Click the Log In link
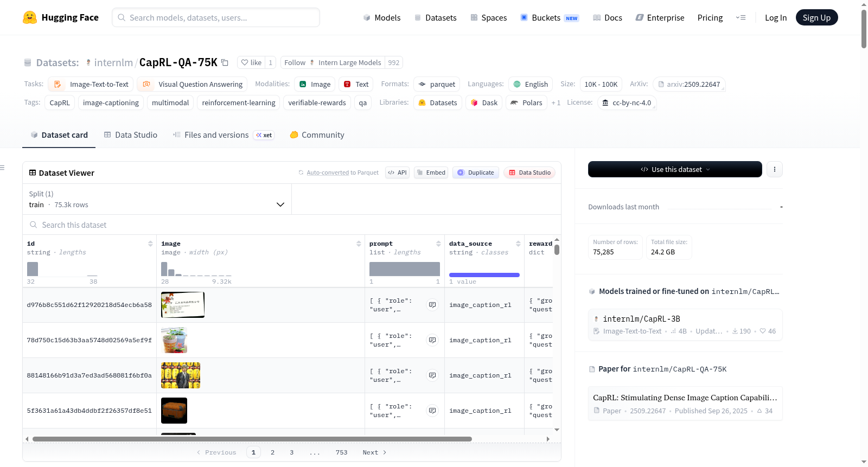This screenshot has height=467, width=868. click(x=776, y=17)
